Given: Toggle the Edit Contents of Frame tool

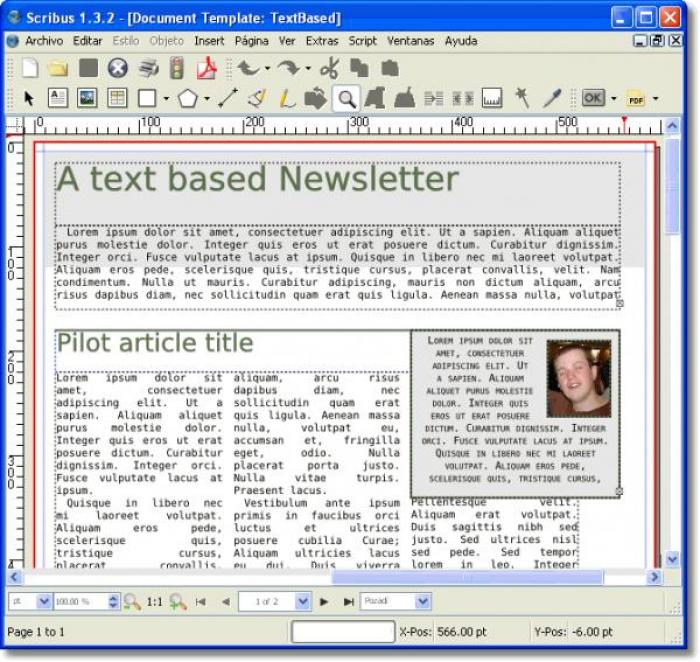Looking at the screenshot, I should pyautogui.click(x=375, y=98).
